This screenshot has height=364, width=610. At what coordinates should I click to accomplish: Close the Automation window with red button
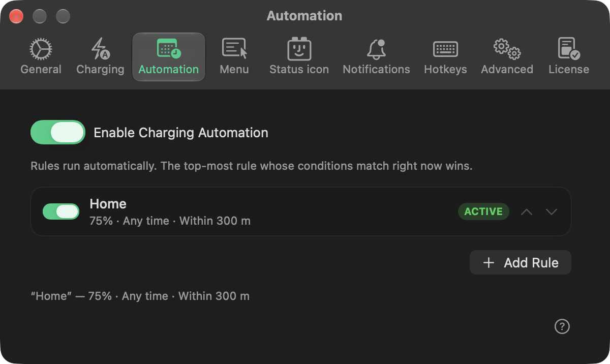click(16, 16)
